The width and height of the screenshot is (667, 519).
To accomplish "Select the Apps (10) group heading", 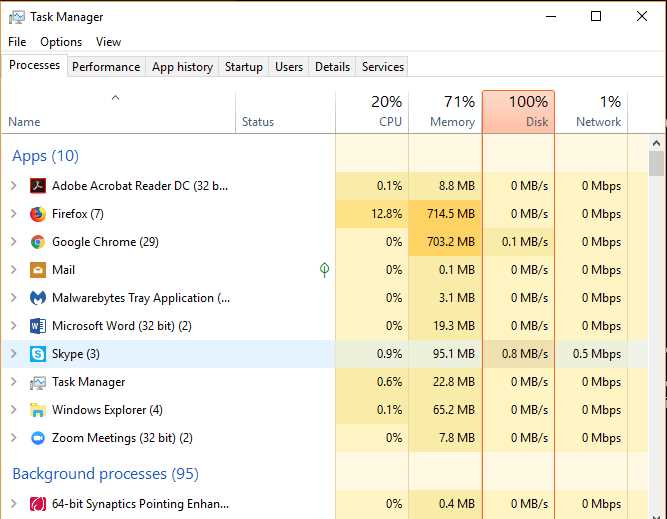I will click(46, 156).
